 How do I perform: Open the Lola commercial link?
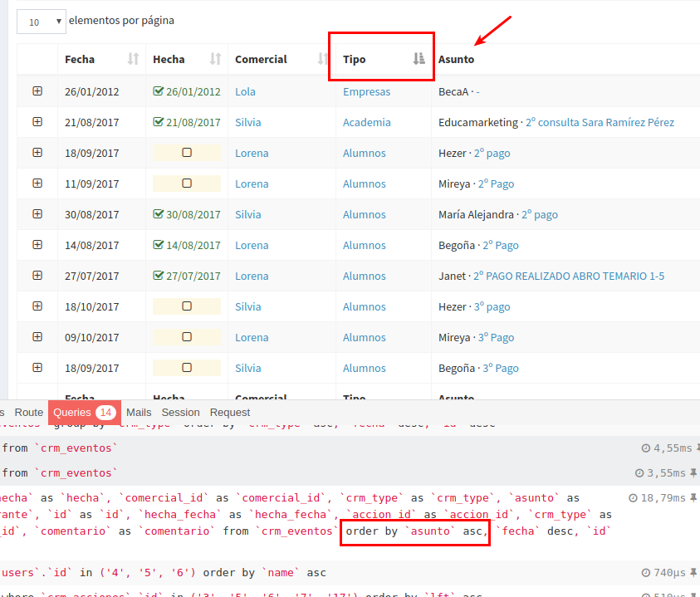click(x=245, y=91)
